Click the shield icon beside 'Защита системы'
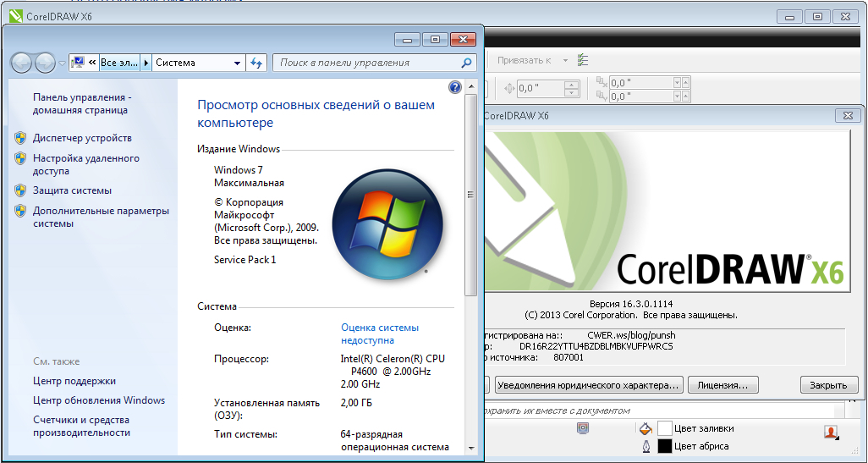Screen dimensions: 868x463 tap(20, 190)
